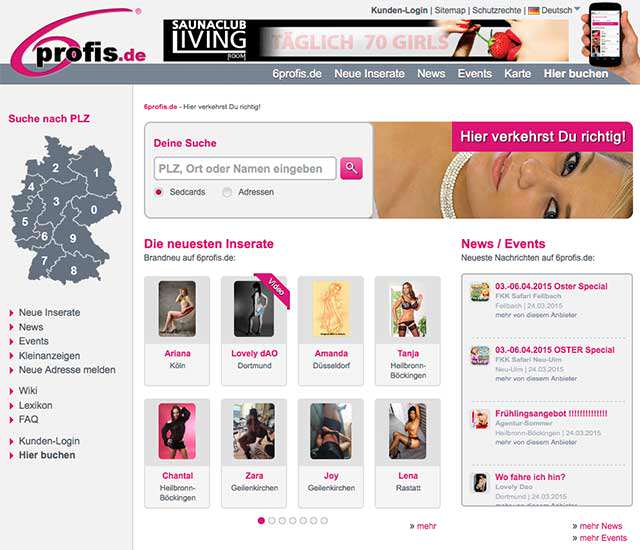This screenshot has width=640, height=550.
Task: Open the Ariana Köln listing thumbnail
Action: (177, 308)
